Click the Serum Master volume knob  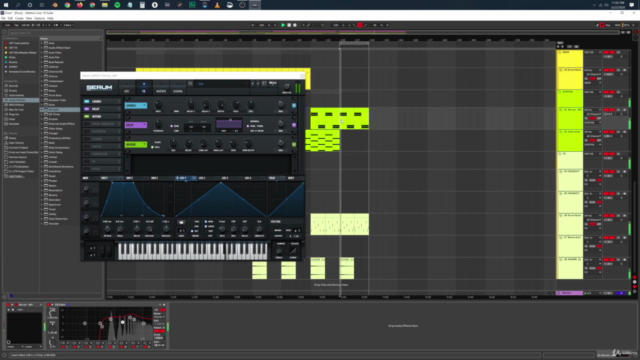coord(287,87)
